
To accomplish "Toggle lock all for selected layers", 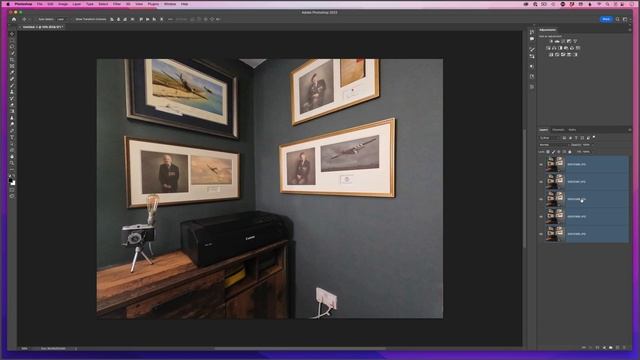I will [570, 151].
